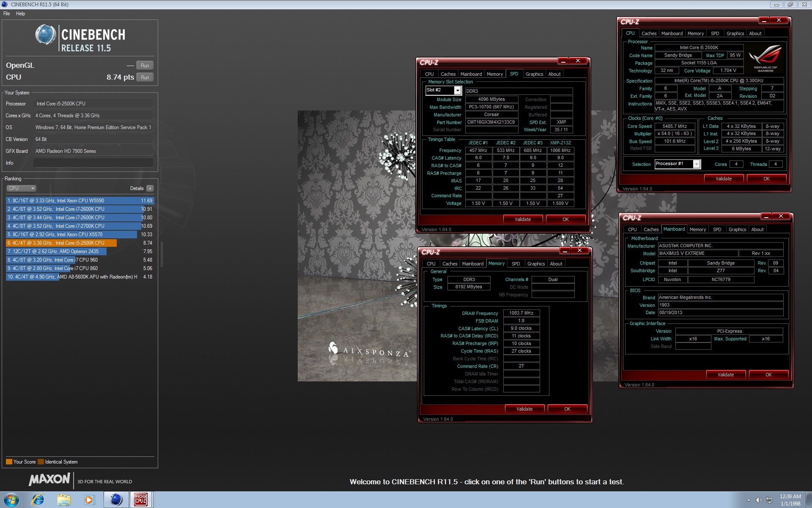Click the Cinebench globe logo
Screen dimensions: 812x508
point(45,35)
